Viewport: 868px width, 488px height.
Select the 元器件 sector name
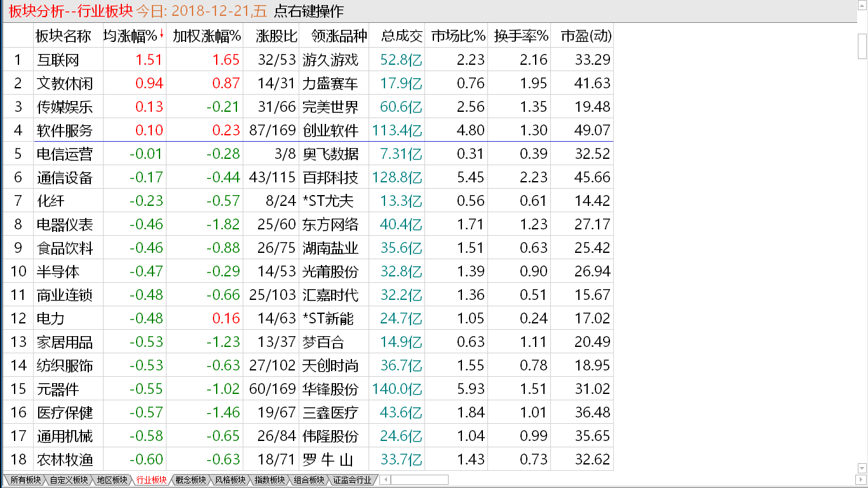(57, 389)
